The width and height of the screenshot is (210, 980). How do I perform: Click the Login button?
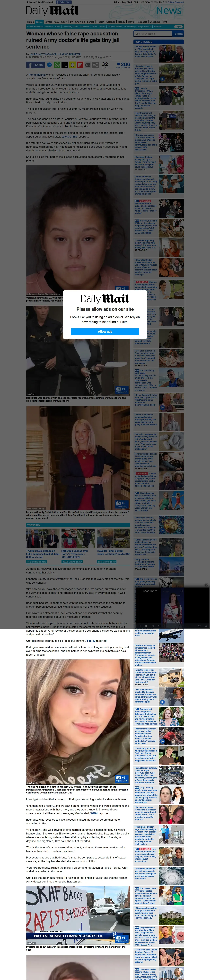[178, 27]
